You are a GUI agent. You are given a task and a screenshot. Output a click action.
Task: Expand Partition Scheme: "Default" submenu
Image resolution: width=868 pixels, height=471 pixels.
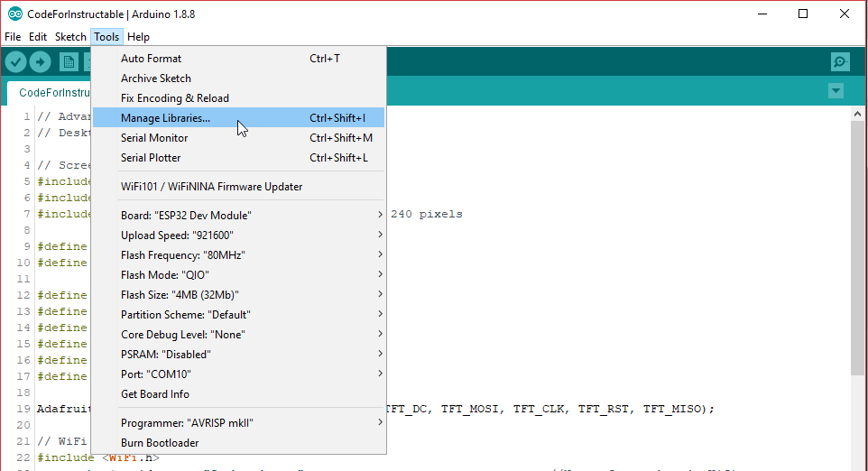click(238, 315)
